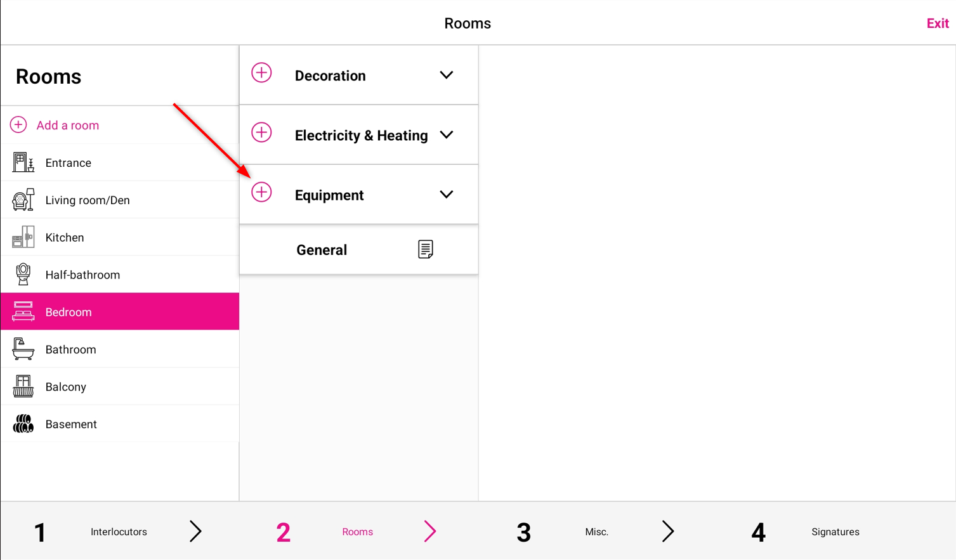Click the plus icon next to Electricity & Heating

pos(261,133)
